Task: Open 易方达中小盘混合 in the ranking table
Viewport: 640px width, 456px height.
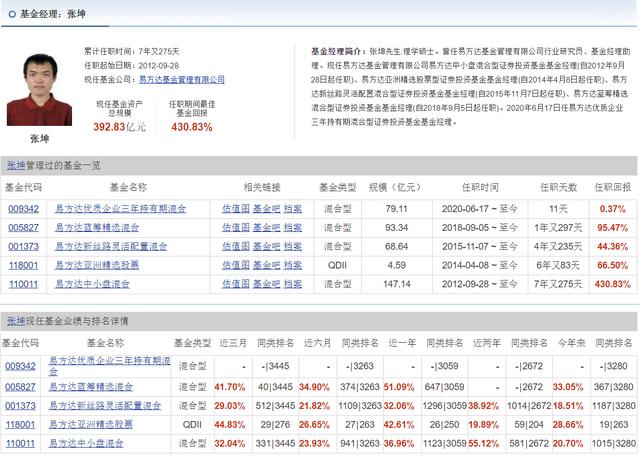Action: point(86,444)
